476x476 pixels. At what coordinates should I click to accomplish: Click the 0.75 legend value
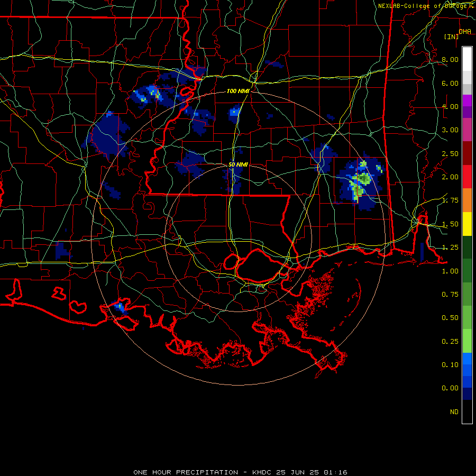(450, 295)
